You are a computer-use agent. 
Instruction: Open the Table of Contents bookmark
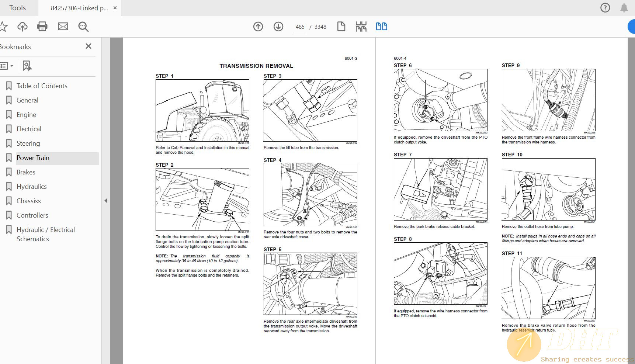pos(42,86)
